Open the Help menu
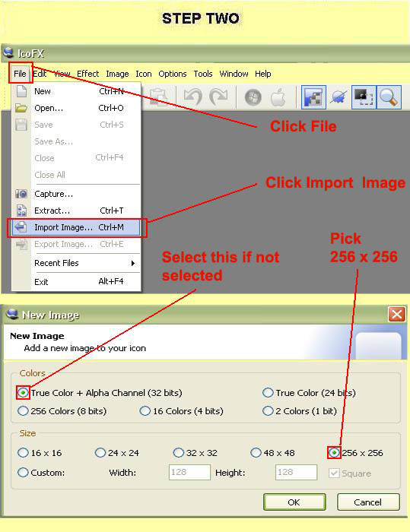410x532 pixels. [x=263, y=74]
